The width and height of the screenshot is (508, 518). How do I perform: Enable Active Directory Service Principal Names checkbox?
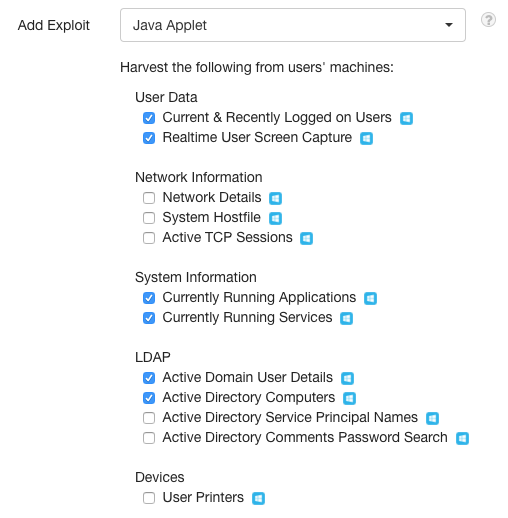pyautogui.click(x=149, y=418)
